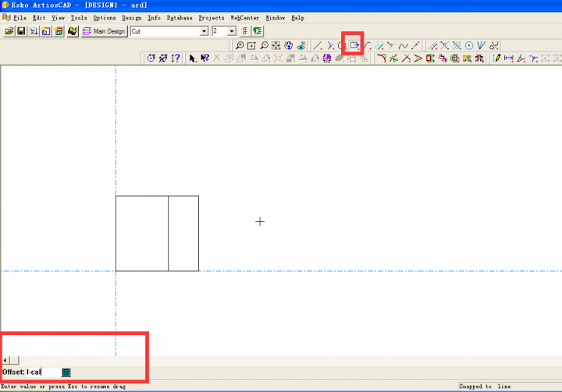Open the Design menu

coord(132,17)
